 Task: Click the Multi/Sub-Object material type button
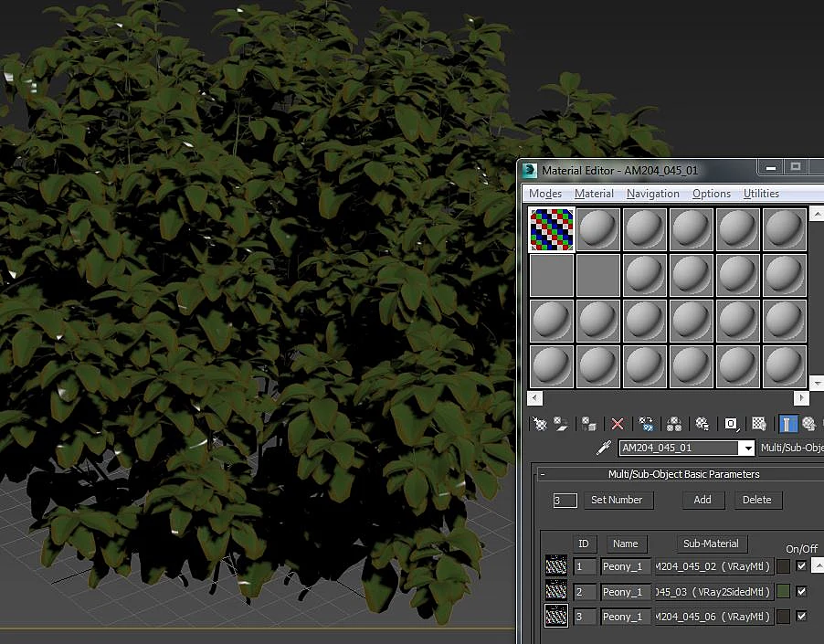[791, 448]
